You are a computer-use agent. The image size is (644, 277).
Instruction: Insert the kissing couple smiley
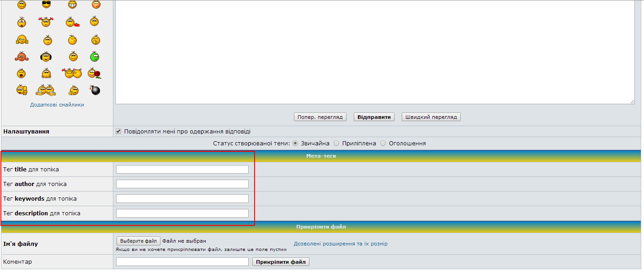72,73
